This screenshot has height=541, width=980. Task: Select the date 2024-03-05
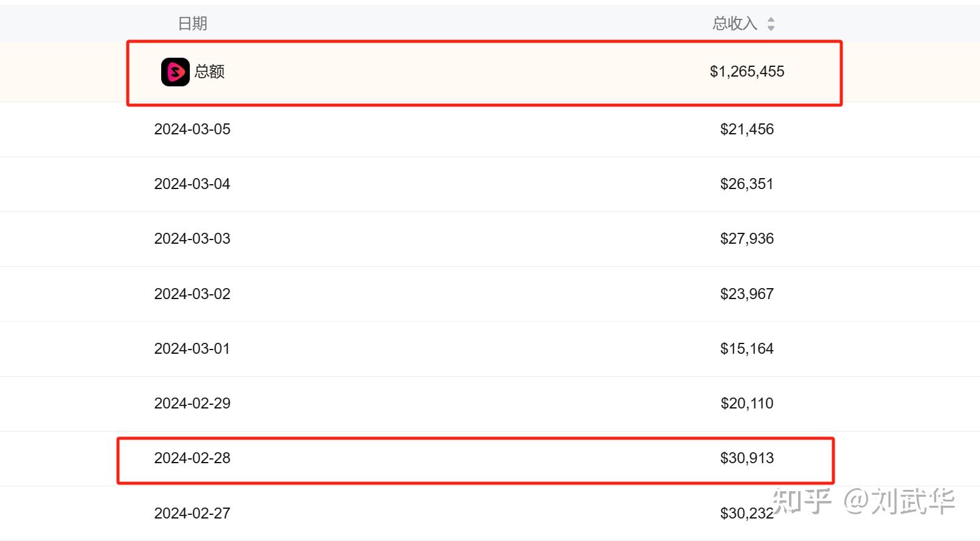click(192, 129)
